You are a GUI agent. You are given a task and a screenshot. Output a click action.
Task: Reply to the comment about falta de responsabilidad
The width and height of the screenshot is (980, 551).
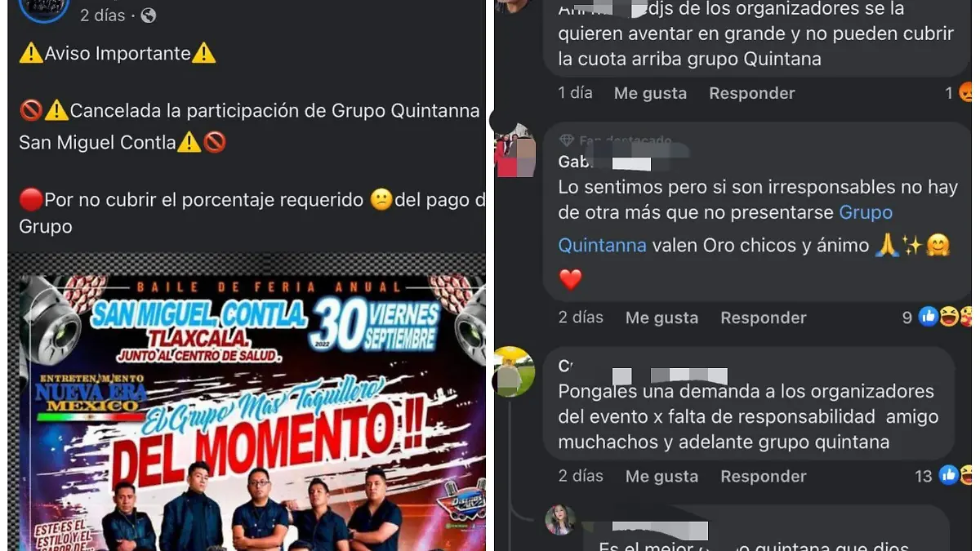tap(763, 476)
